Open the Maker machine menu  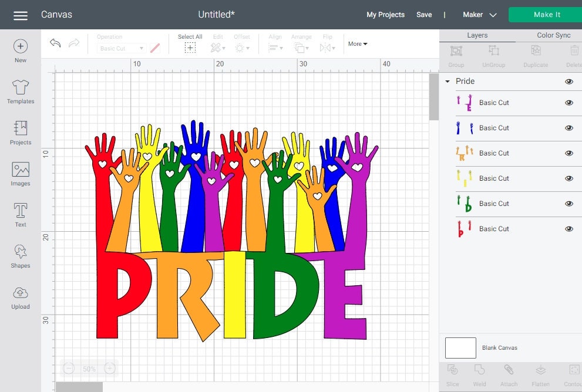tap(479, 14)
